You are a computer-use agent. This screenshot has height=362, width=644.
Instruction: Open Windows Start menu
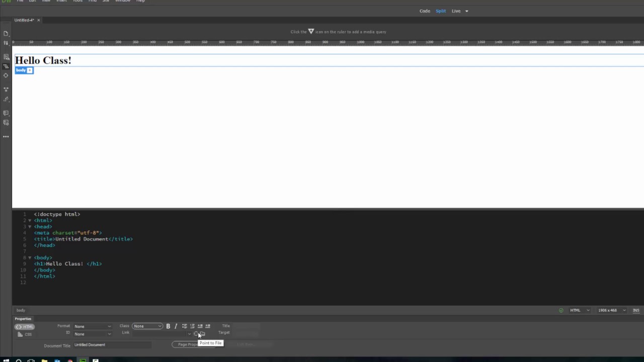point(6,360)
